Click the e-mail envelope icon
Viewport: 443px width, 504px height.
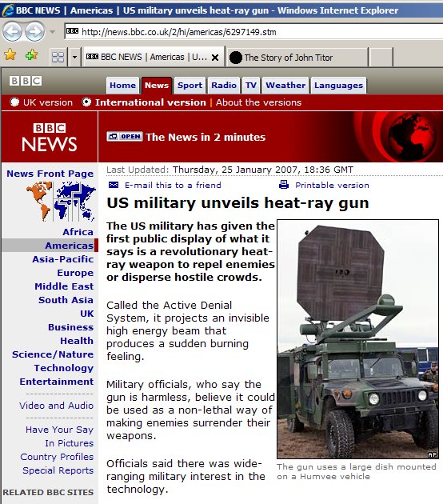(x=114, y=185)
